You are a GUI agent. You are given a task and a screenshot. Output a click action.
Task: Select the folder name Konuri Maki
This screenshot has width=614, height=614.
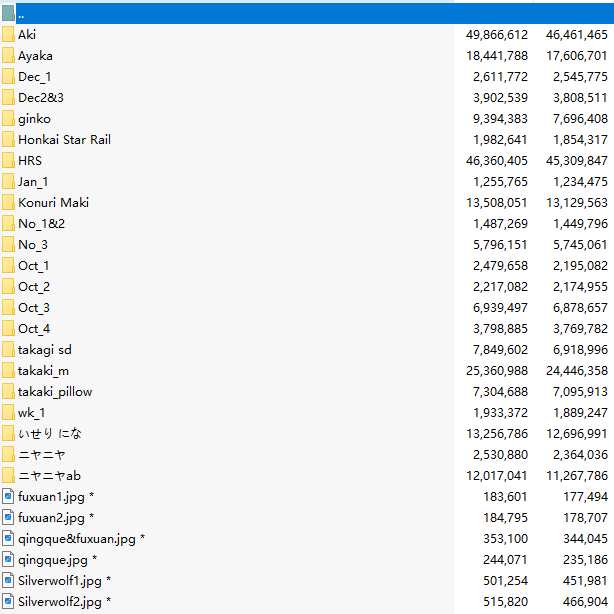(x=53, y=203)
